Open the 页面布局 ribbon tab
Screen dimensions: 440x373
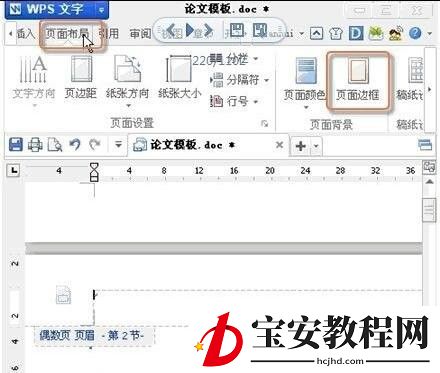[x=67, y=33]
